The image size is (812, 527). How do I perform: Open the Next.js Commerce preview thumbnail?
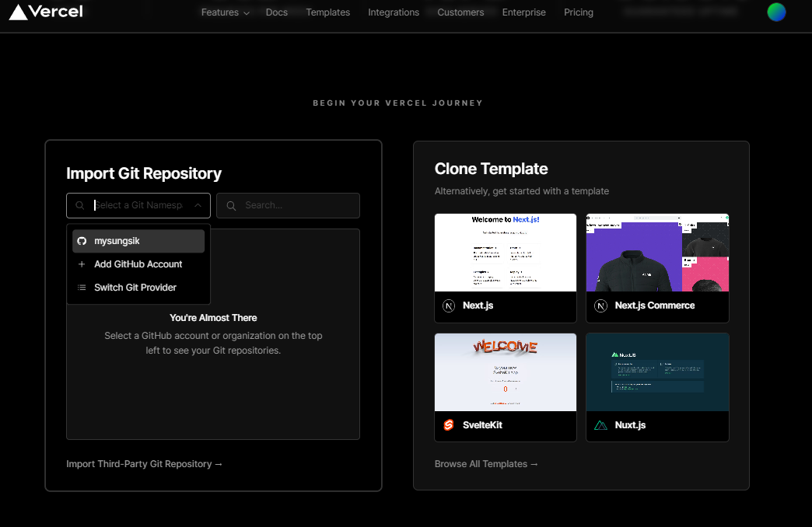click(x=658, y=253)
